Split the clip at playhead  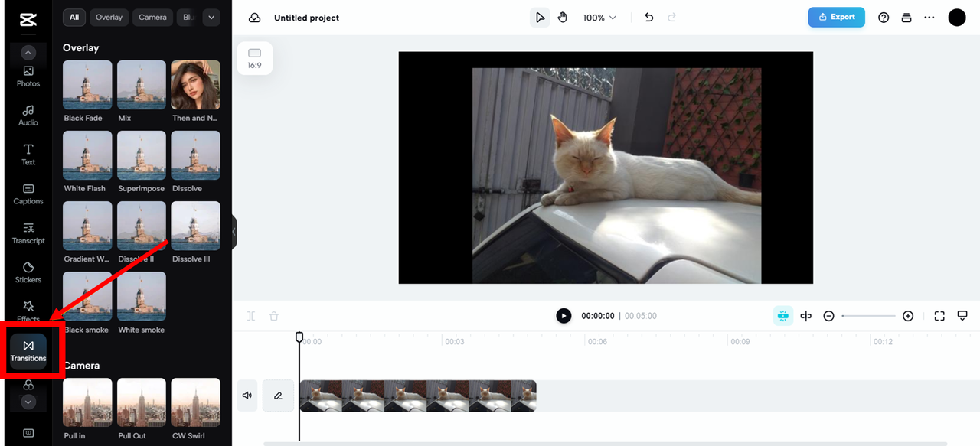point(251,316)
